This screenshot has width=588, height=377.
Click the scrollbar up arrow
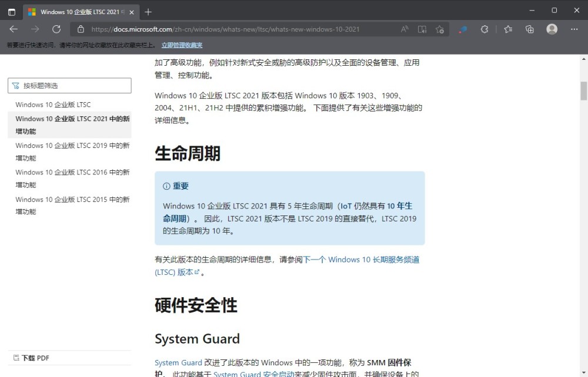point(583,59)
